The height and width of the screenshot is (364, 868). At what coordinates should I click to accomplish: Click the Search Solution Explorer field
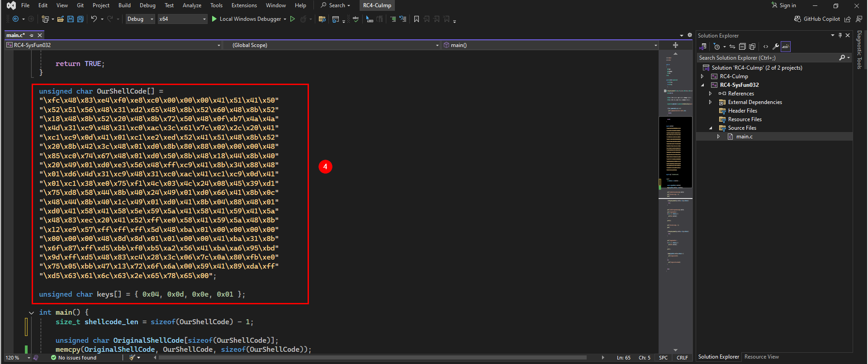tap(768, 58)
